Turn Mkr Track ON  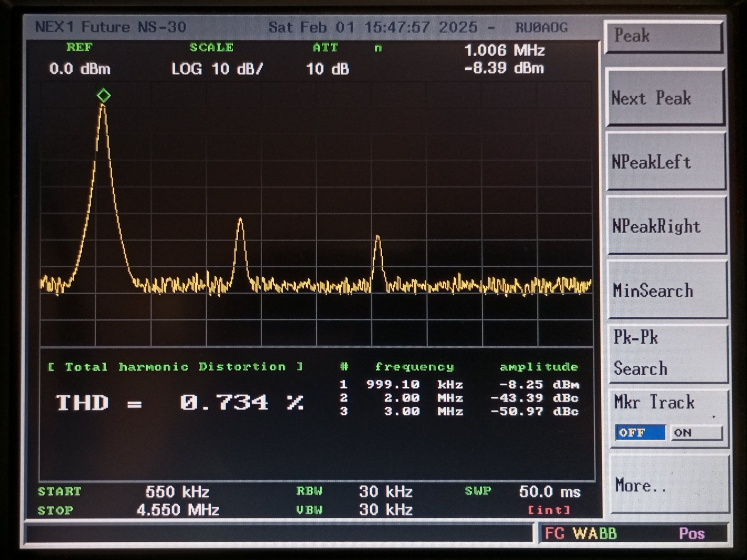pyautogui.click(x=696, y=433)
